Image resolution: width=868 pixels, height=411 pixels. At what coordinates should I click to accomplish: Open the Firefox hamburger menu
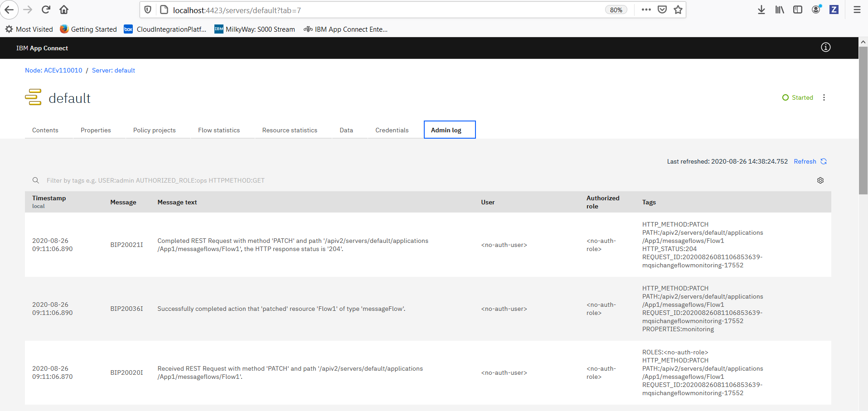[857, 10]
